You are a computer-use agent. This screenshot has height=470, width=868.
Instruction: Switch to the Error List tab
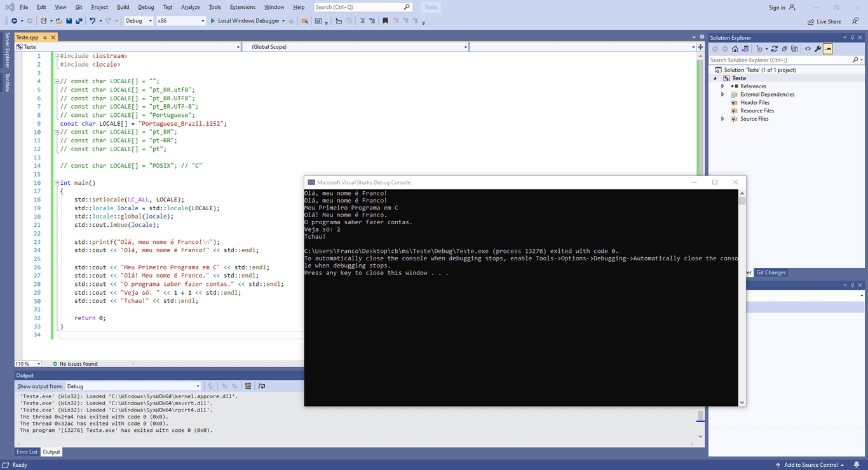26,452
